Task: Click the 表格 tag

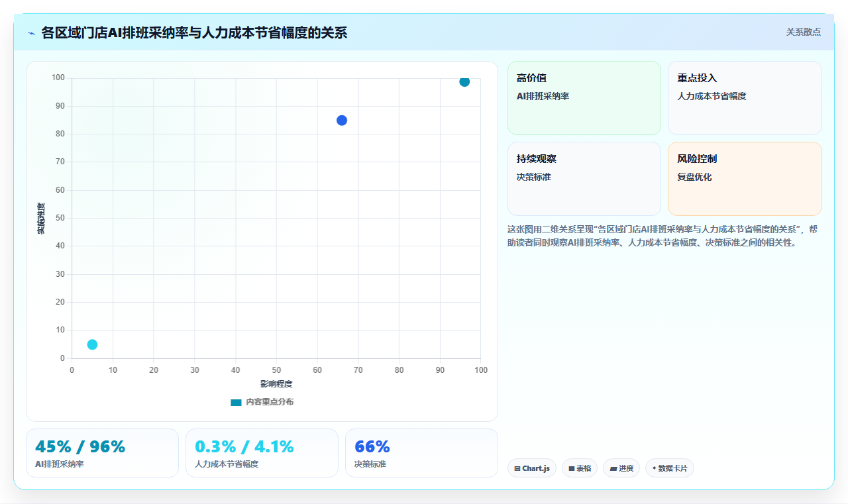Action: click(580, 468)
